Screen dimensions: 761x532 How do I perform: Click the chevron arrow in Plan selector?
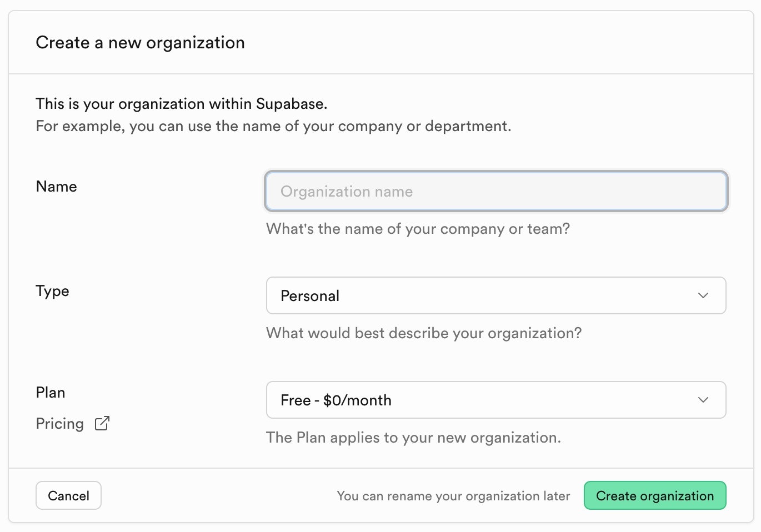[703, 400]
